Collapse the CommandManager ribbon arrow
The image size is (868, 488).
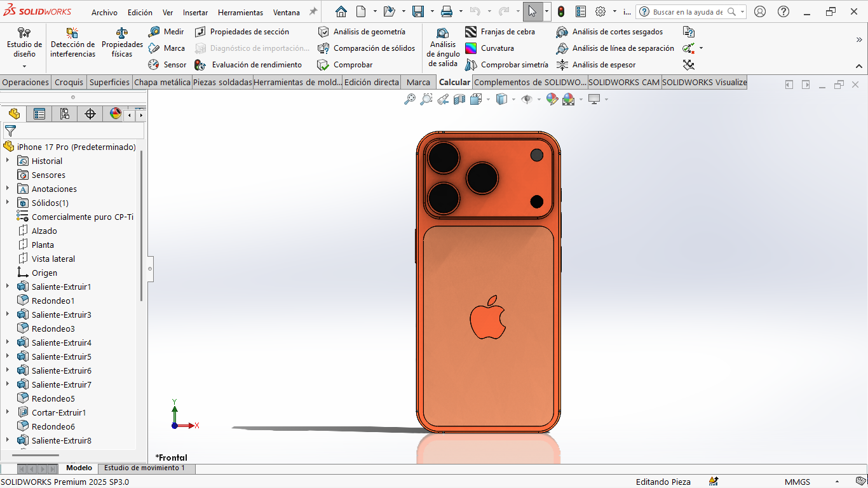click(859, 65)
